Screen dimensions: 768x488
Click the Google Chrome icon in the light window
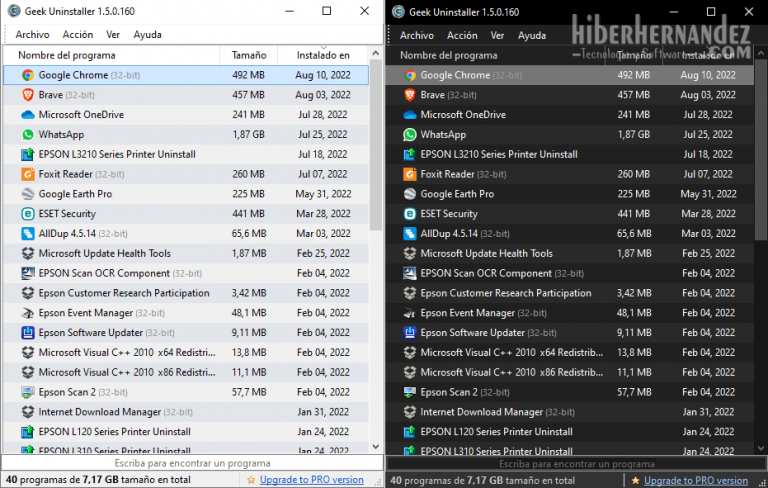(x=27, y=75)
